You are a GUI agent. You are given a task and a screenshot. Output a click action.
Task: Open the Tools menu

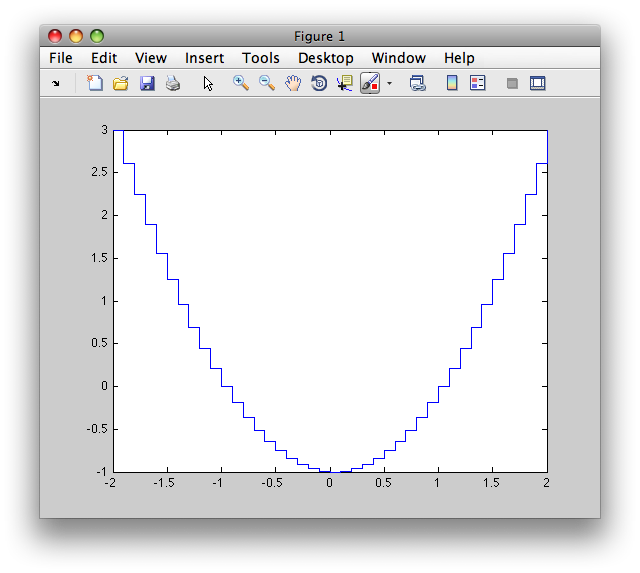[x=261, y=58]
